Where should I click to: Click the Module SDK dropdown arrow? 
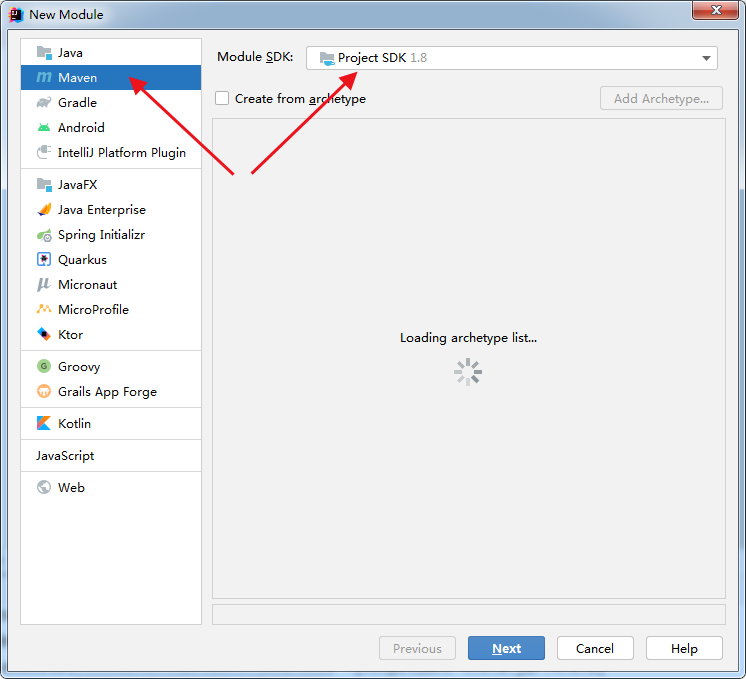[x=706, y=58]
